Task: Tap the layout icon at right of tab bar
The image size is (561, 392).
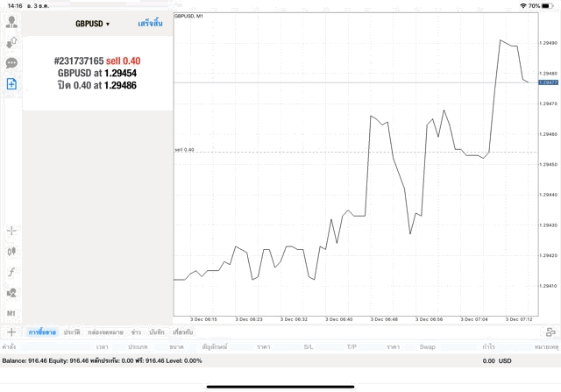Action: (550, 332)
